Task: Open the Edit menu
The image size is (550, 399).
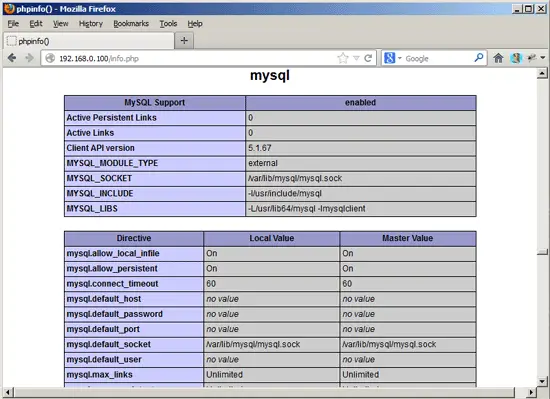Action: coord(36,23)
